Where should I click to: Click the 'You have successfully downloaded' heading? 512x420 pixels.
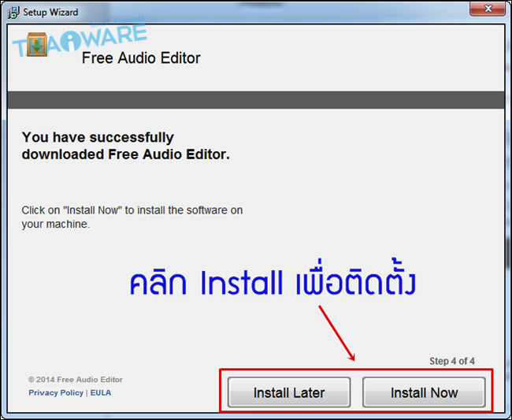pyautogui.click(x=126, y=146)
